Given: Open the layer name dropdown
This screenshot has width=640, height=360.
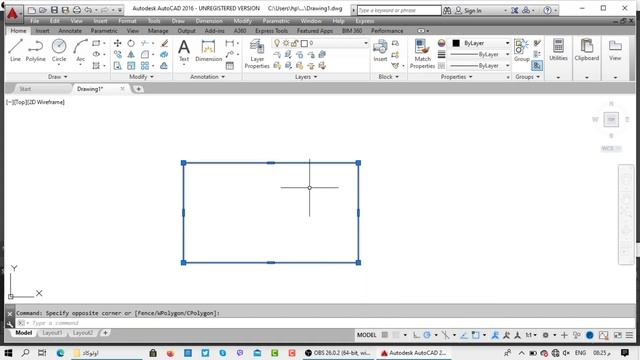Looking at the screenshot, I should (x=365, y=43).
